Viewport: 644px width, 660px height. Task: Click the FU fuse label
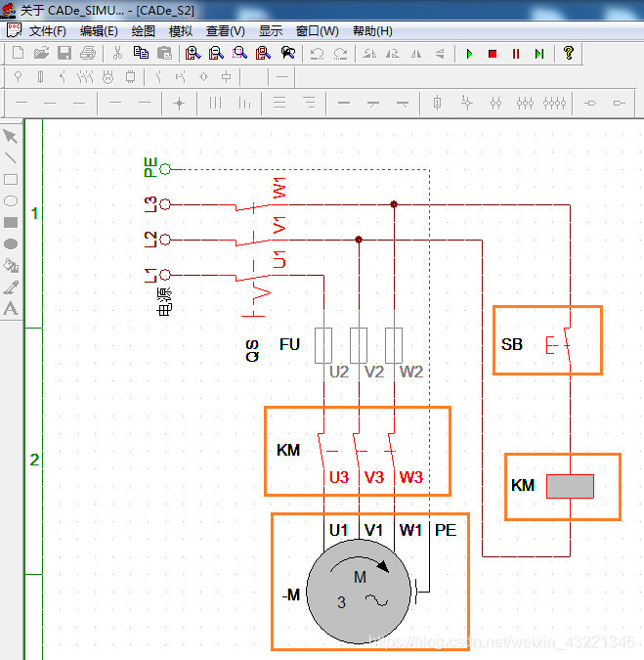pos(290,344)
